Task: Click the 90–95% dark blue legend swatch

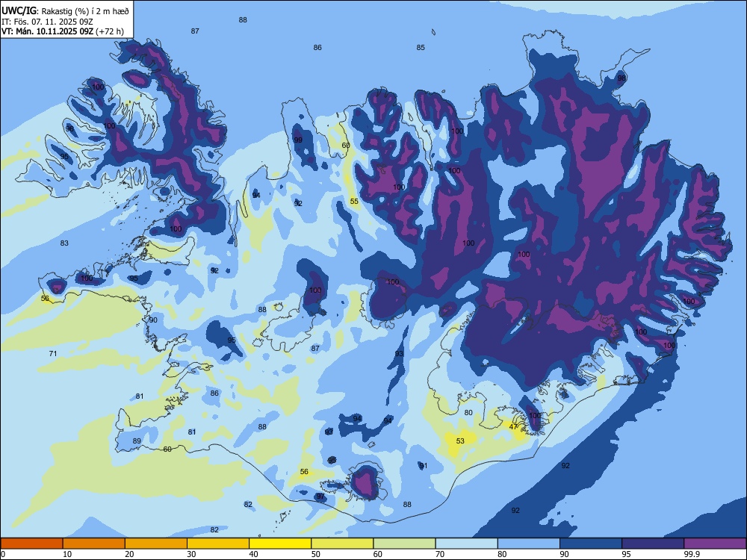Action: tap(591, 544)
